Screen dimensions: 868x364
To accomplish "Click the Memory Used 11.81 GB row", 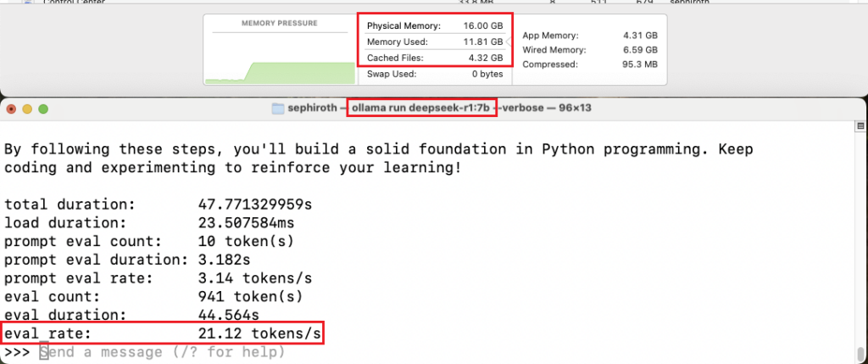I will coord(435,42).
